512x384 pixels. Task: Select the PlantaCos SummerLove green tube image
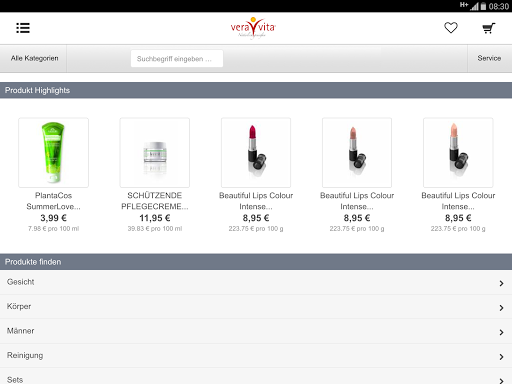click(53, 152)
